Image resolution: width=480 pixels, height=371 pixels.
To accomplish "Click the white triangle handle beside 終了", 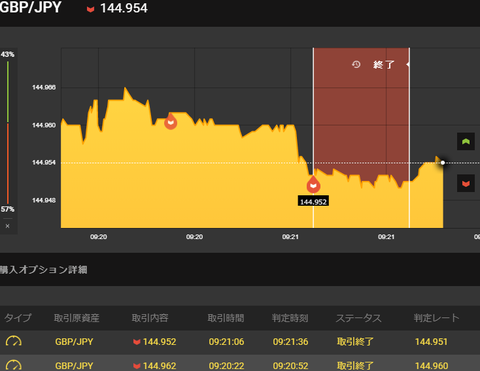I will pos(408,64).
